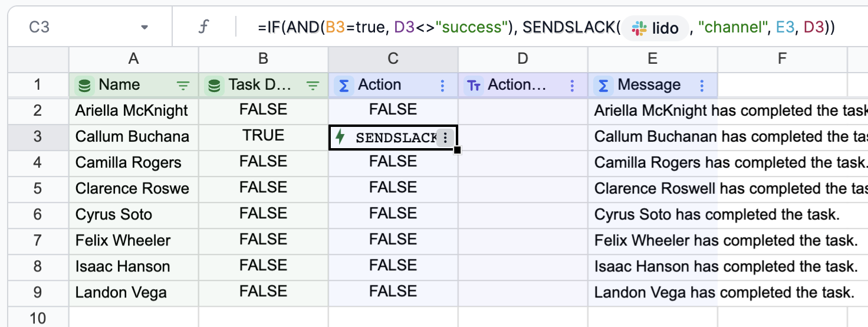Open the Action Status column three-dot menu

click(572, 86)
